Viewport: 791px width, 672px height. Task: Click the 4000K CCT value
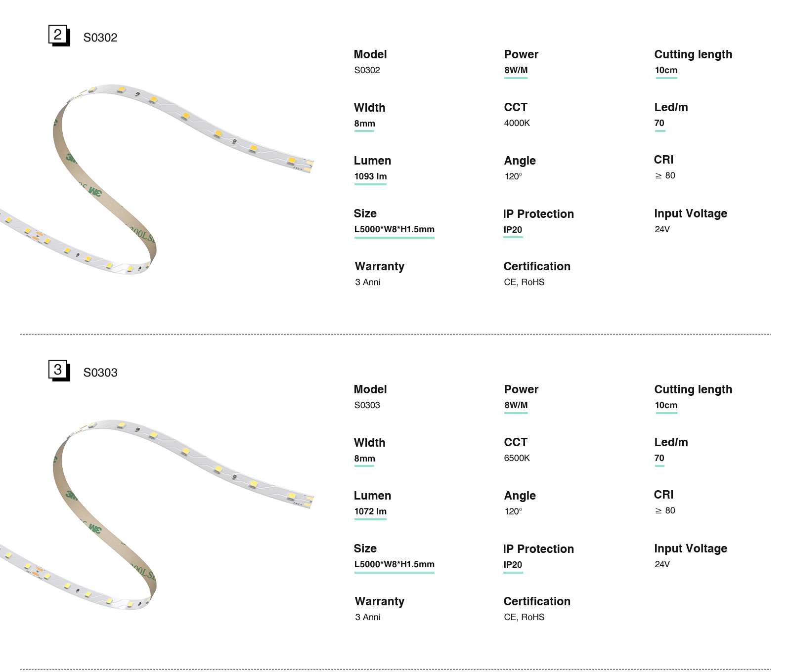click(517, 123)
